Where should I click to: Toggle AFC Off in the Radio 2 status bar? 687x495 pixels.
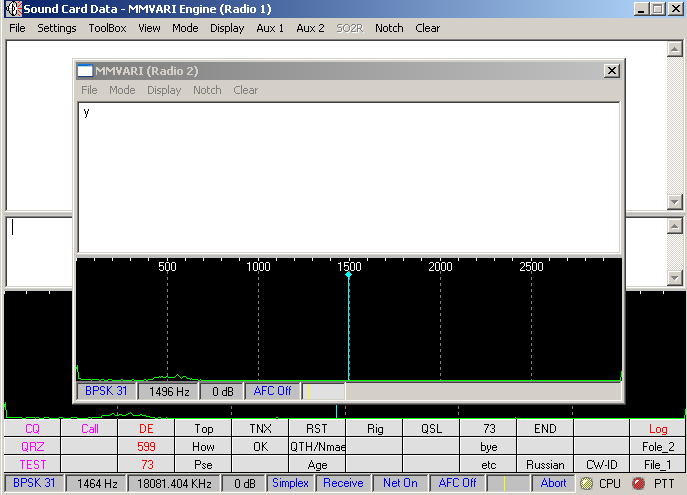point(272,391)
